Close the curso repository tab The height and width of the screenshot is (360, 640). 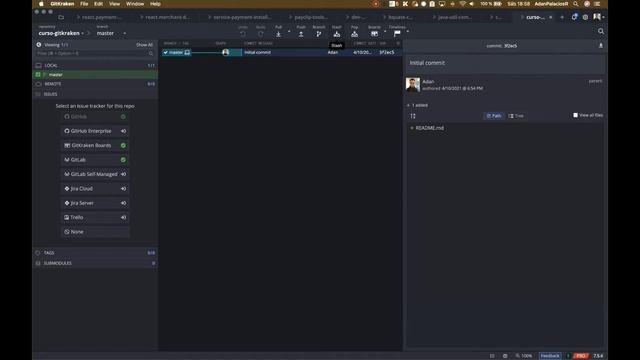pos(551,17)
